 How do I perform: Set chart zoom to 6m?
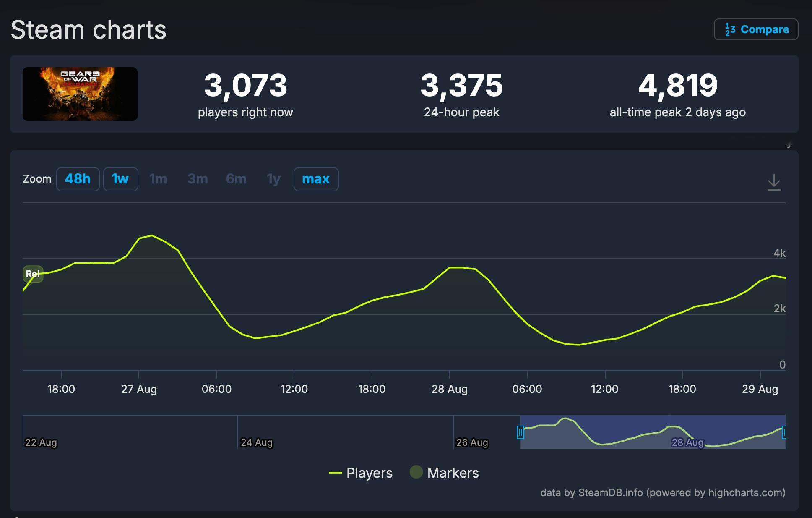(x=236, y=179)
